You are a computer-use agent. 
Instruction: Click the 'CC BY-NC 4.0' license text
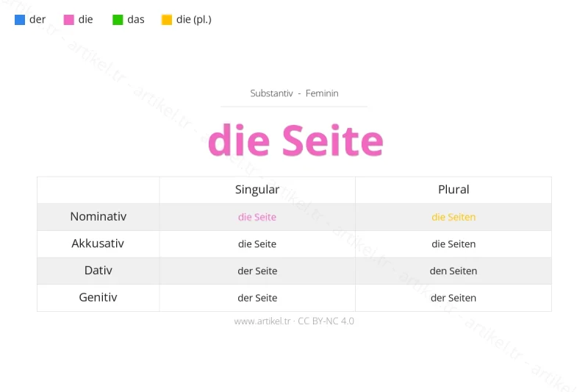[x=329, y=321]
